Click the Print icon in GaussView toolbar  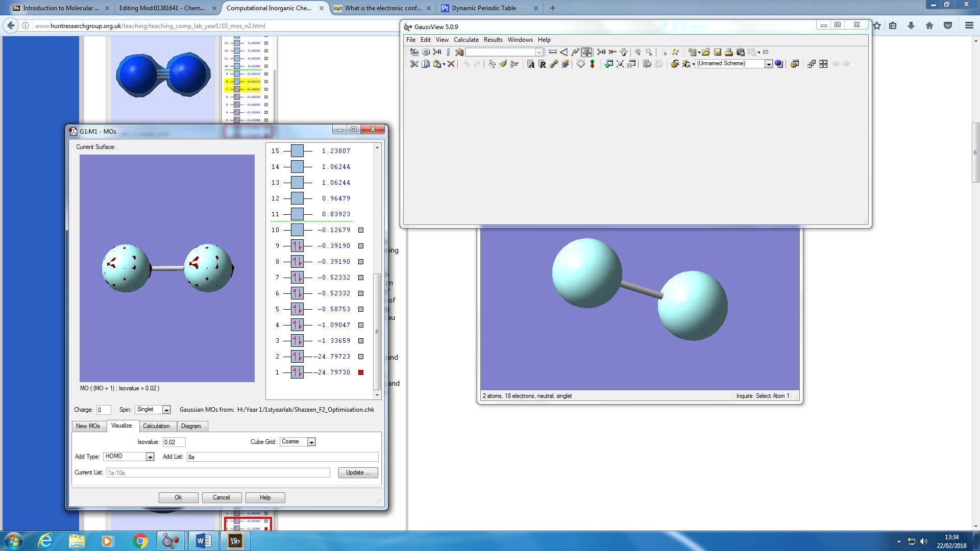click(x=729, y=52)
